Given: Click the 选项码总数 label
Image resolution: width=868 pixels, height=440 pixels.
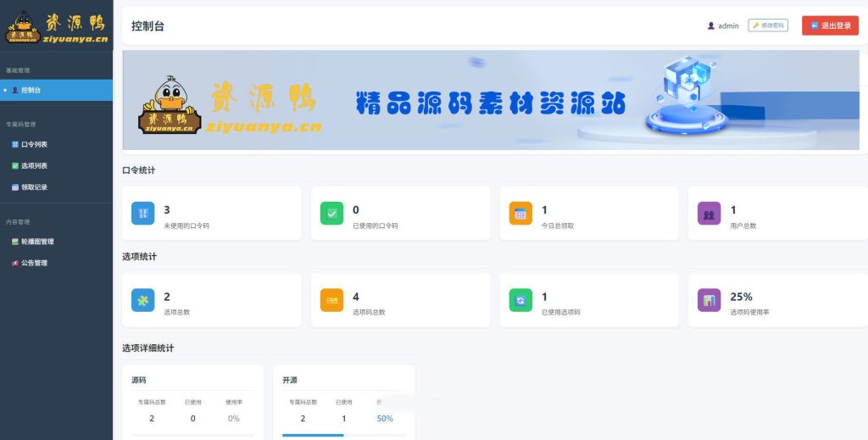Looking at the screenshot, I should point(370,312).
